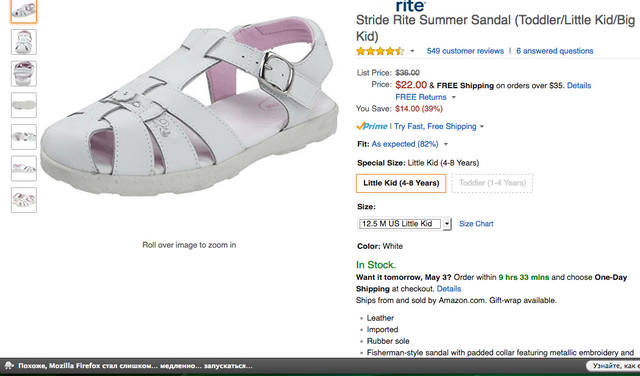Open the Size Chart link

click(x=476, y=224)
